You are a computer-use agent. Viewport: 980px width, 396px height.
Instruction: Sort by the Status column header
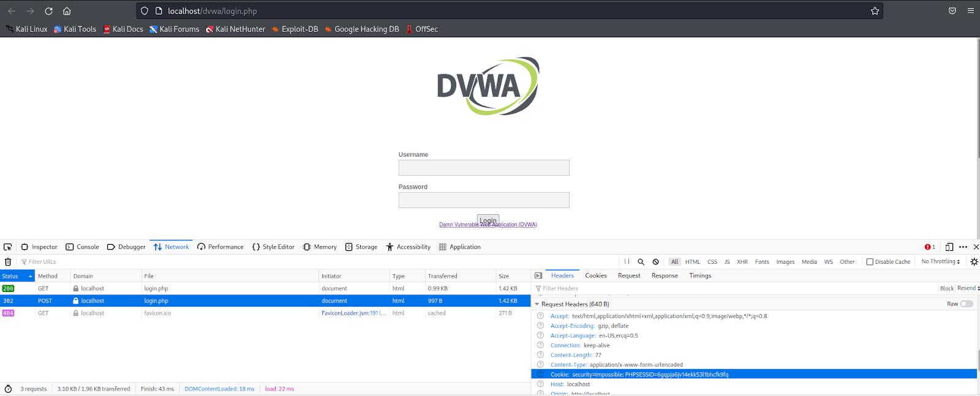point(17,276)
